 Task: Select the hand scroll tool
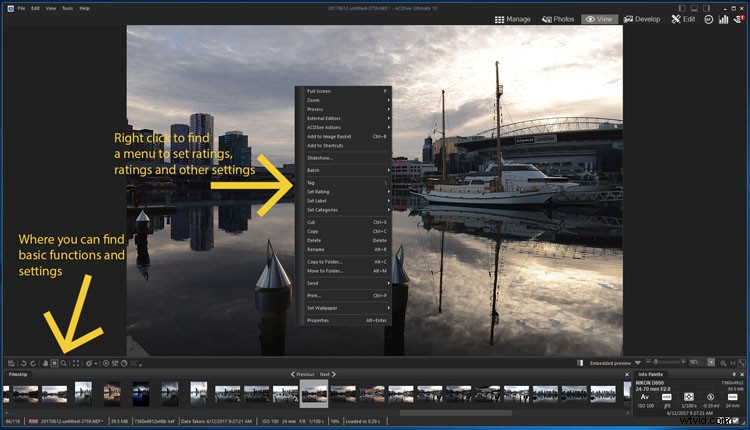pyautogui.click(x=45, y=364)
